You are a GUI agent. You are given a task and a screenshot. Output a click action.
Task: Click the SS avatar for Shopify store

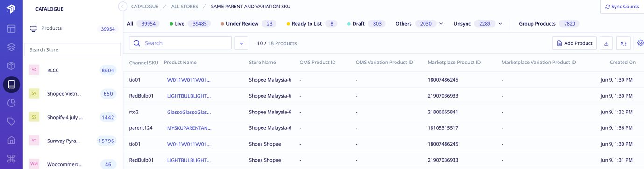pos(34,117)
